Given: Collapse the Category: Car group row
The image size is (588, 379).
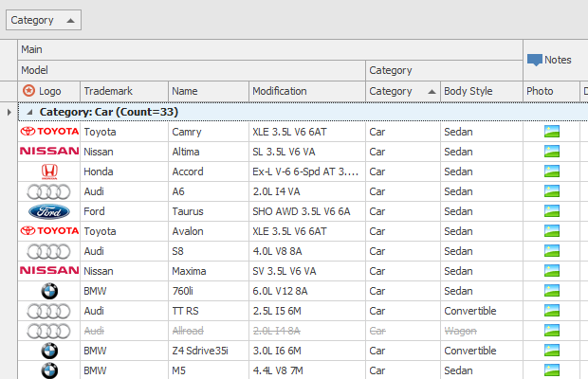Looking at the screenshot, I should [x=30, y=112].
